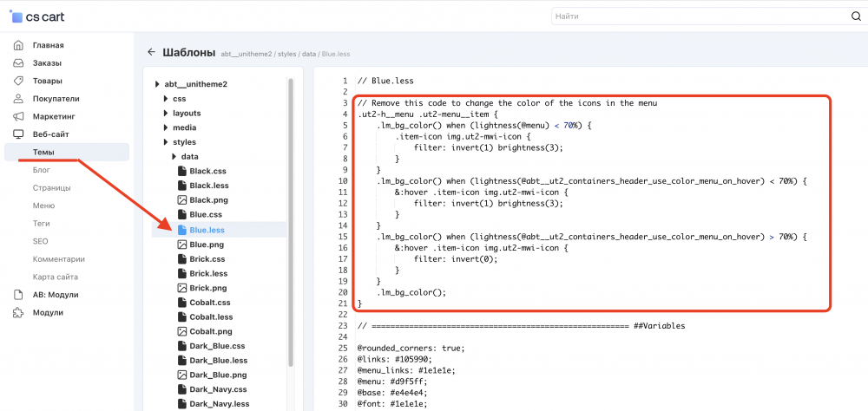Open Главная from the sidebar
The height and width of the screenshot is (411, 868).
click(x=48, y=45)
